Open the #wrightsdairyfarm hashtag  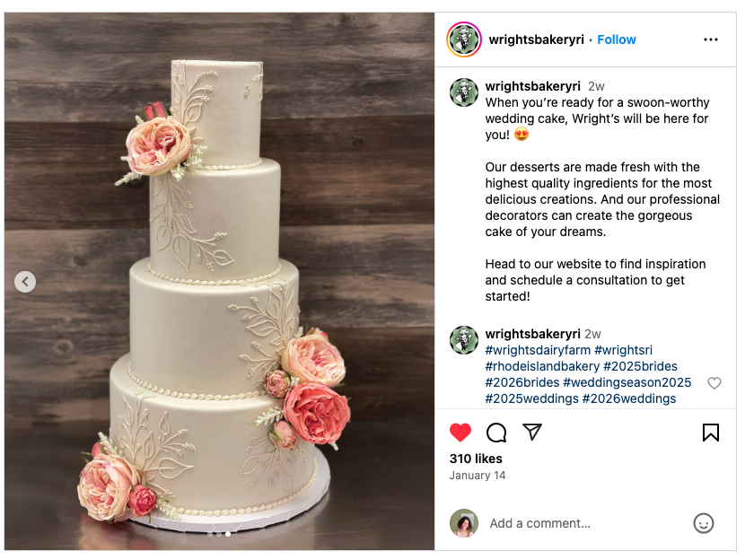[x=538, y=350]
